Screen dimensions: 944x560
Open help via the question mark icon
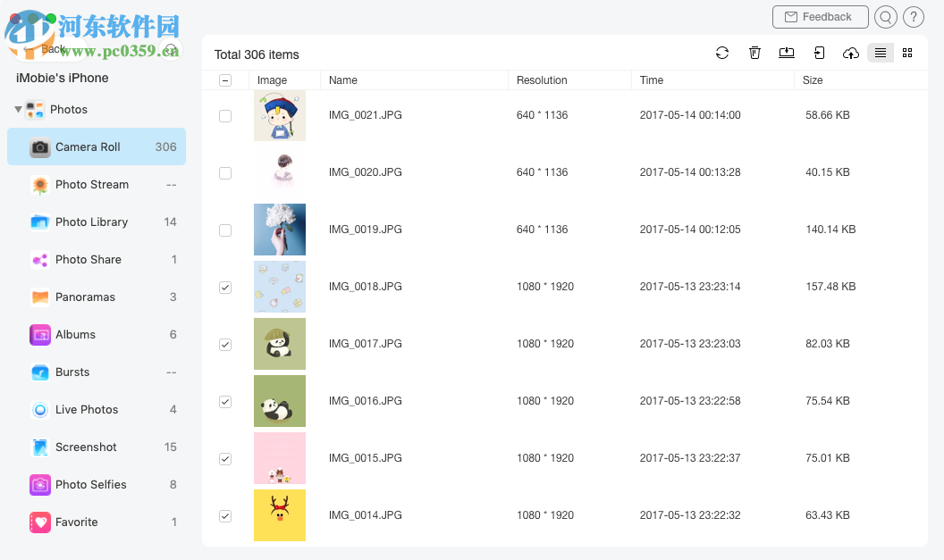click(x=914, y=17)
